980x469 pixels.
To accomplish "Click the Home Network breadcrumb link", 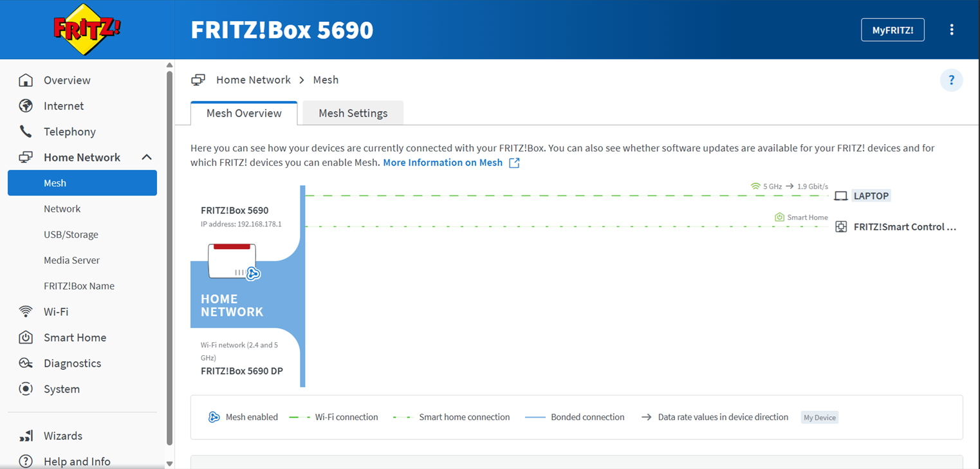I will 254,80.
